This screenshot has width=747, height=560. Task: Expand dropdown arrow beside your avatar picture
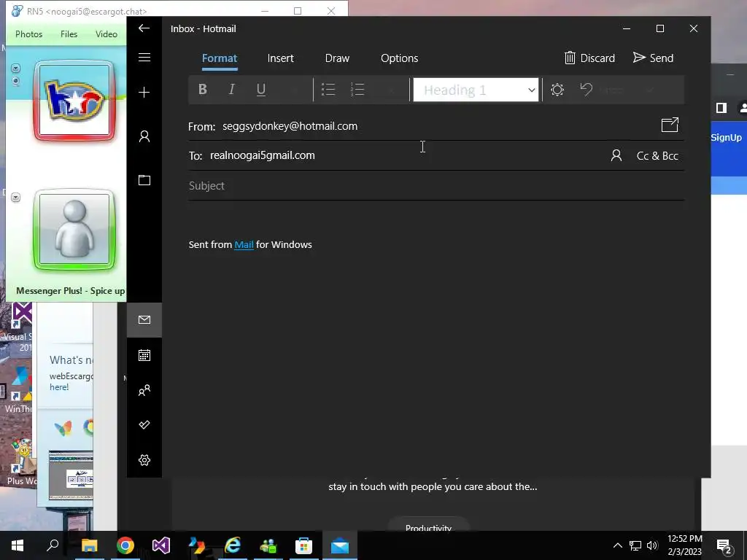16,197
